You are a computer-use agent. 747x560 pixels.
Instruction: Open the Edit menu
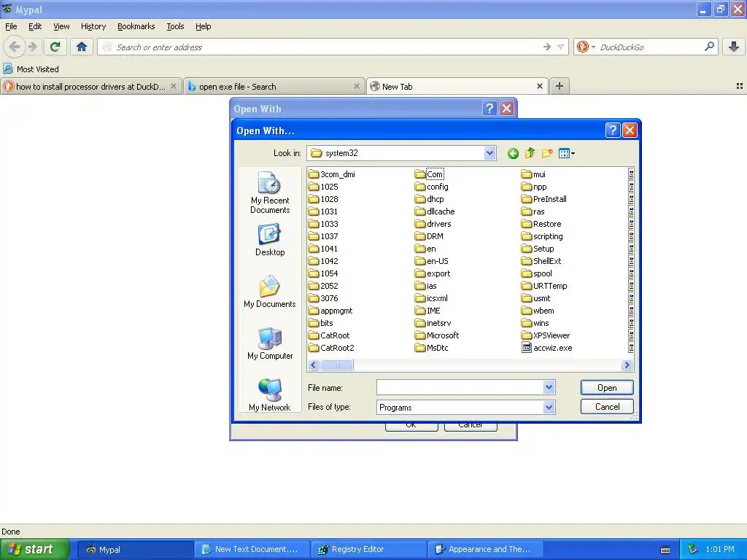(35, 26)
